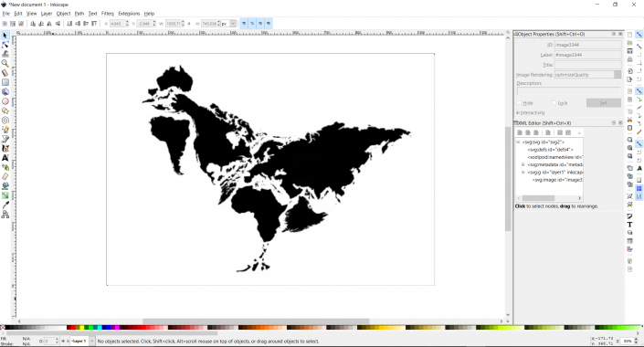Open the Extensions menu
The width and height of the screenshot is (644, 347).
(129, 14)
